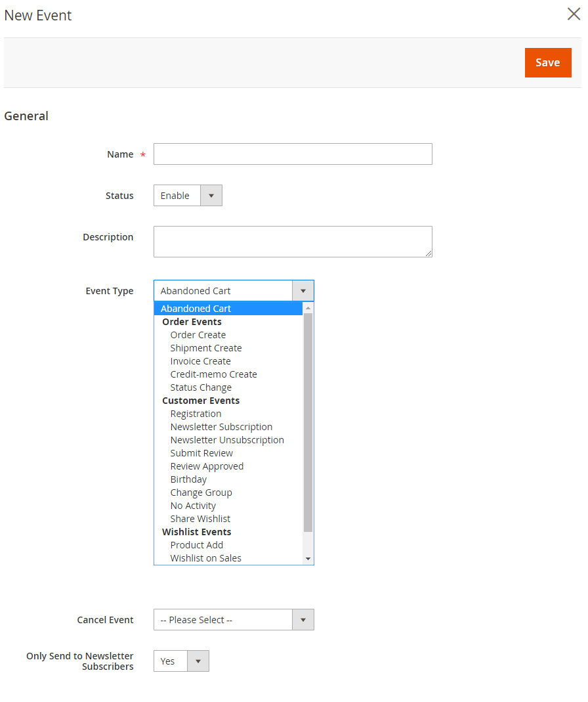Expand Only Send to Newsletter Subscribers dropdown
This screenshot has height=702, width=588.
point(181,661)
